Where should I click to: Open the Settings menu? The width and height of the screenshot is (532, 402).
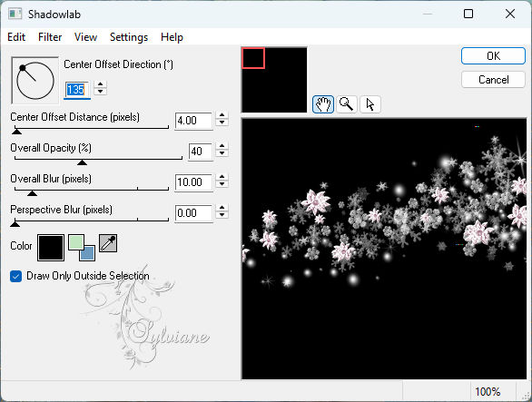[129, 37]
